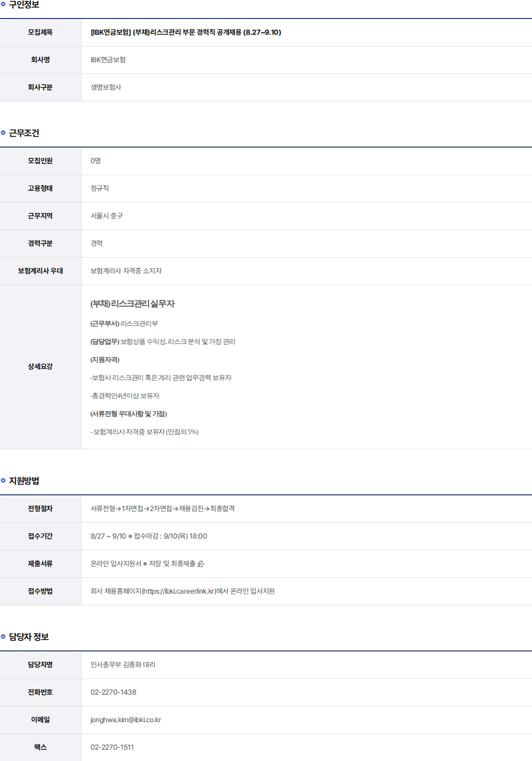Click the phone number 02-2270-1438
This screenshot has width=532, height=761.
point(114,692)
